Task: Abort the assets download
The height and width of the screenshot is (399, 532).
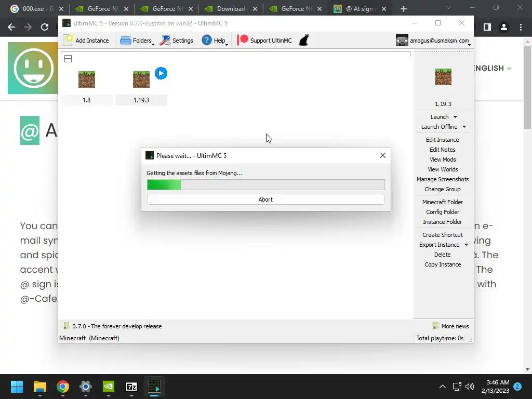Action: pos(265,199)
